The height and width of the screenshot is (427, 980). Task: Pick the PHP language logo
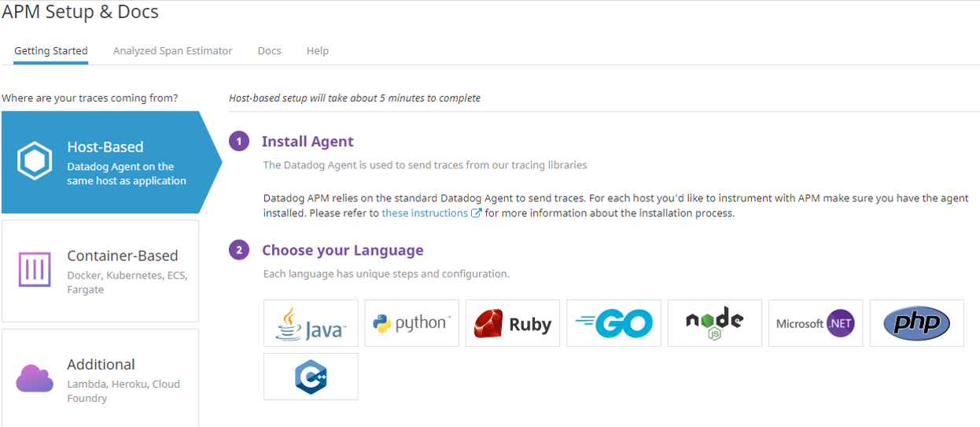pyautogui.click(x=916, y=323)
